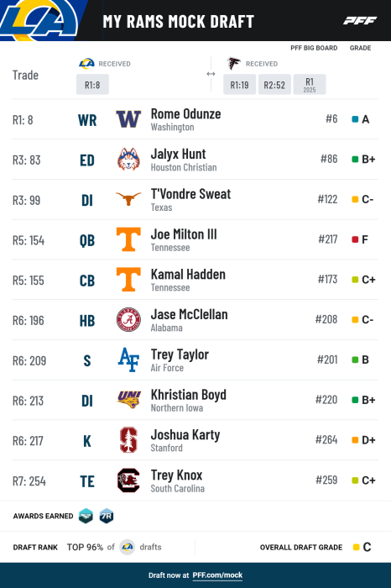This screenshot has height=588, width=391.
Task: Open the PFF.com/mock link
Action: pos(217,575)
